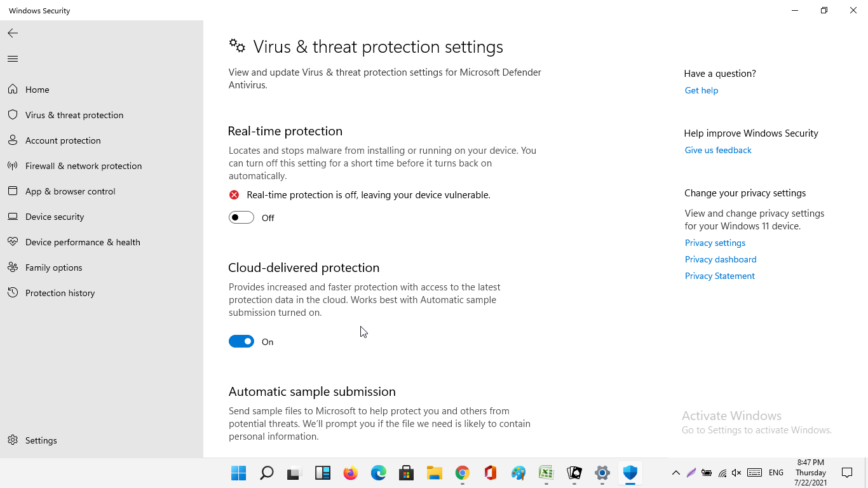
Task: Click the Get help link
Action: (x=701, y=90)
